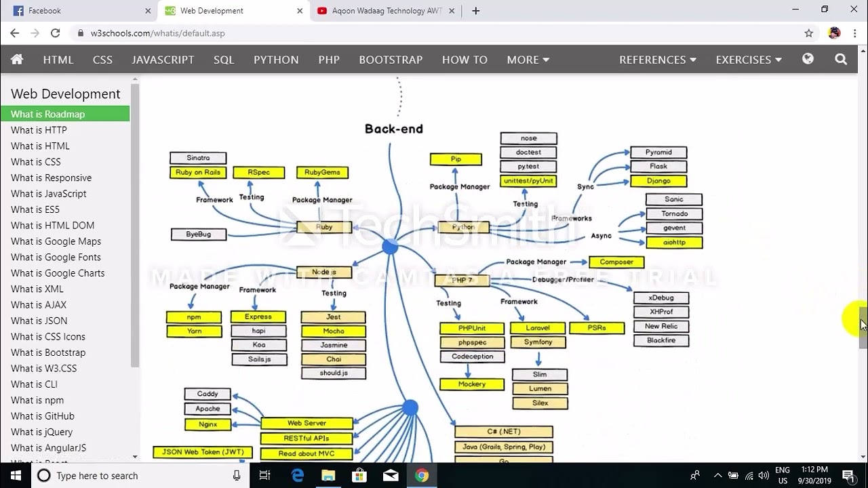Viewport: 868px width, 488px height.
Task: Expand the REFERENCES dropdown menu
Action: click(x=658, y=60)
